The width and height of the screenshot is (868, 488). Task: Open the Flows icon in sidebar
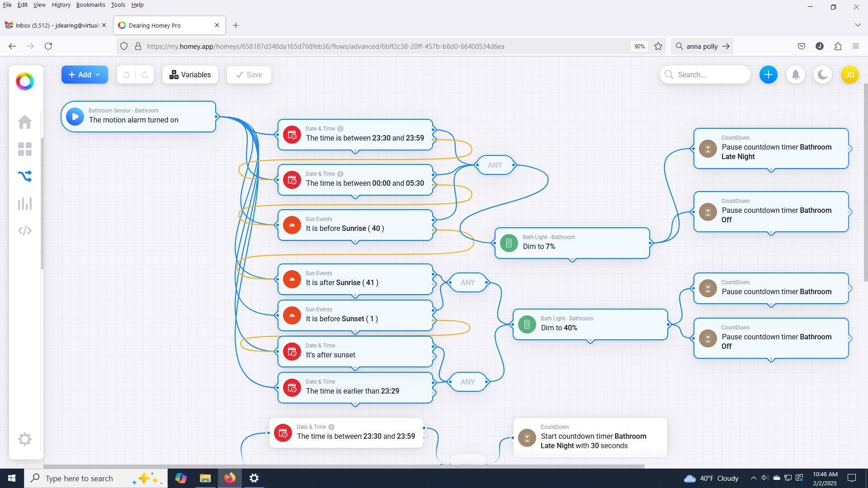[x=25, y=176]
